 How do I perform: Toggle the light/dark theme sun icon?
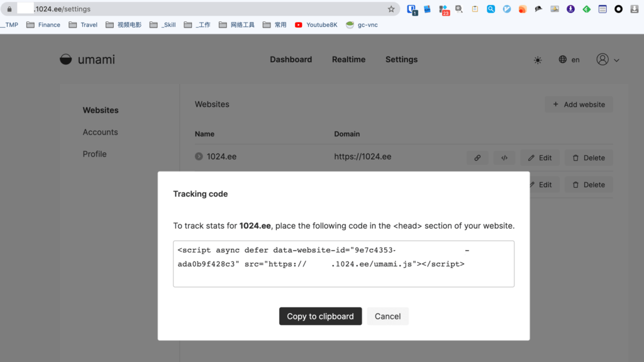538,60
